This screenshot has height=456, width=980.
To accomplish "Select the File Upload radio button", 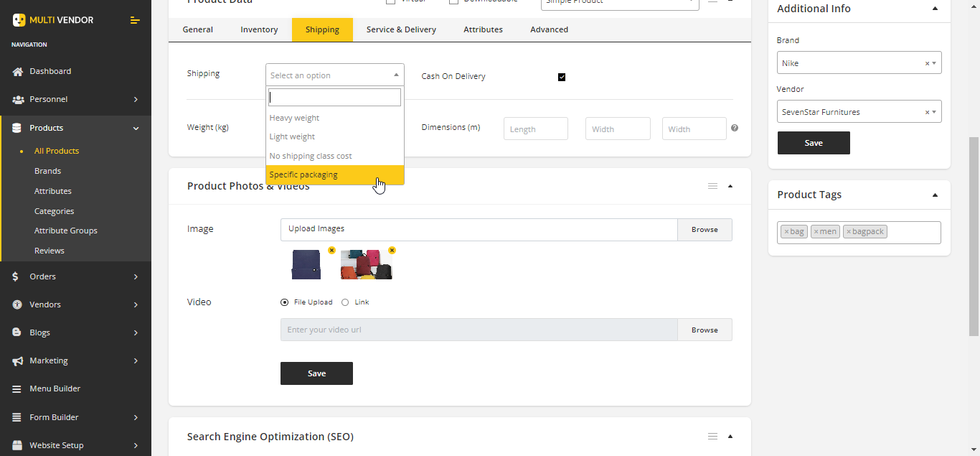I will point(284,302).
